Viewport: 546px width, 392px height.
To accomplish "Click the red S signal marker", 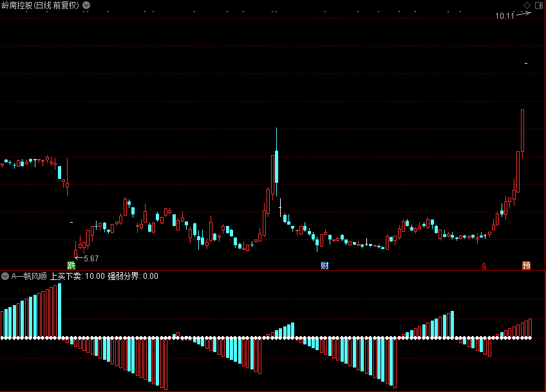I will click(484, 266).
